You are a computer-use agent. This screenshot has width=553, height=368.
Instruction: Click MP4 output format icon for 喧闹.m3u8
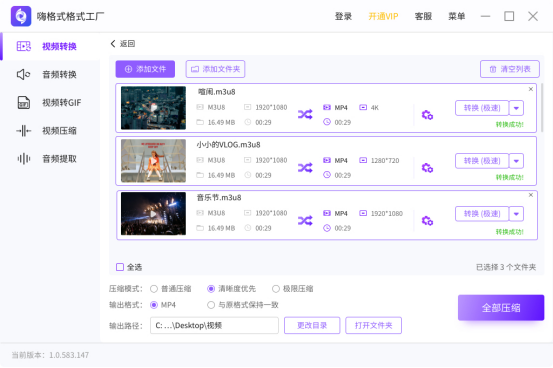327,107
